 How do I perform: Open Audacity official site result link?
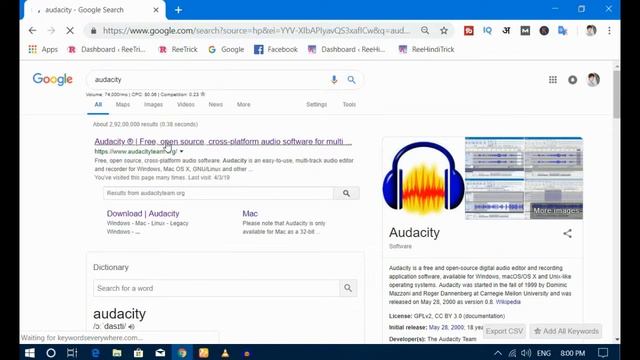(223, 141)
